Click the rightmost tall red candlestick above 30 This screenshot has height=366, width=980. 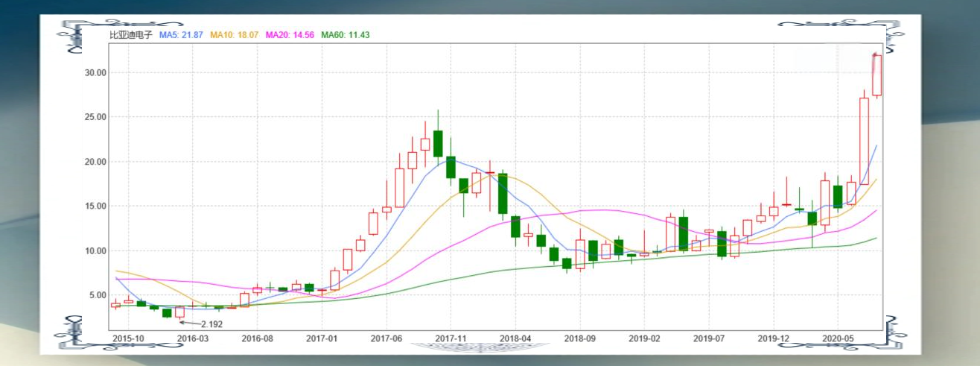876,75
